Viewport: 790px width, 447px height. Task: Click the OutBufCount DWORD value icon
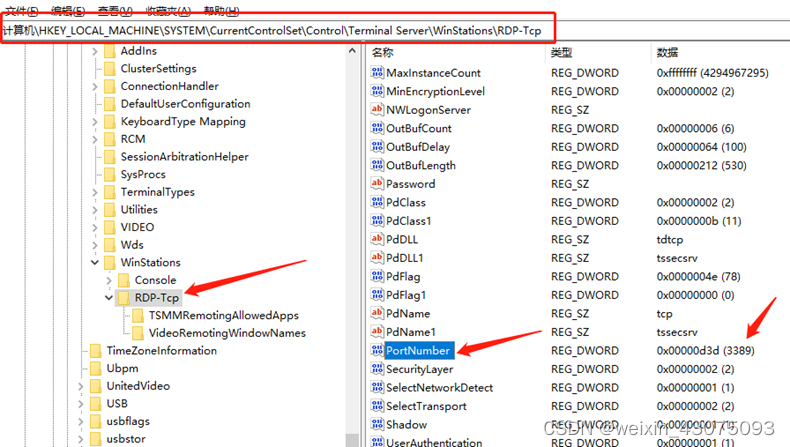[377, 127]
